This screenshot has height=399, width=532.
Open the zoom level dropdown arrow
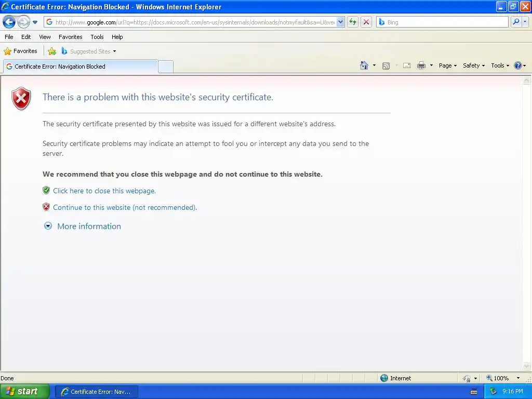(518, 378)
